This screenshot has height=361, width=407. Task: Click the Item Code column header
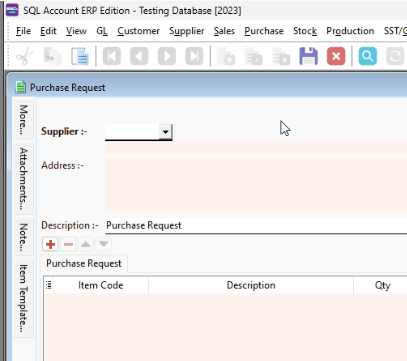coord(101,285)
